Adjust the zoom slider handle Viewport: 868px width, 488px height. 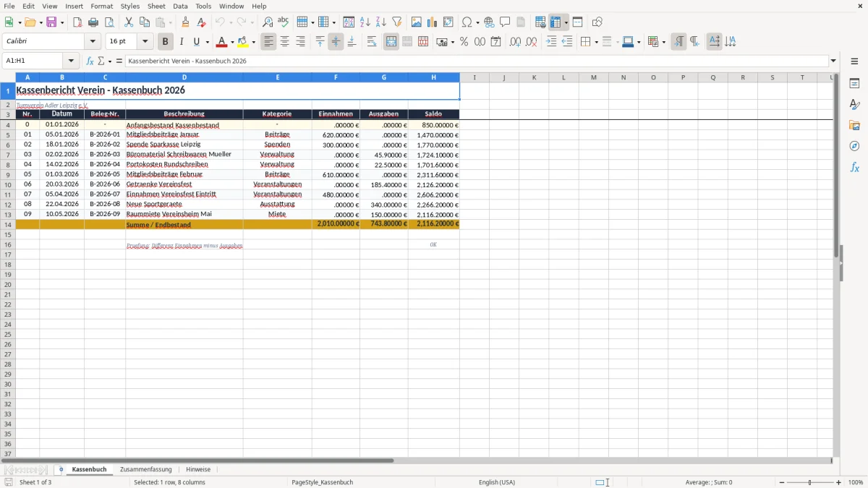810,482
